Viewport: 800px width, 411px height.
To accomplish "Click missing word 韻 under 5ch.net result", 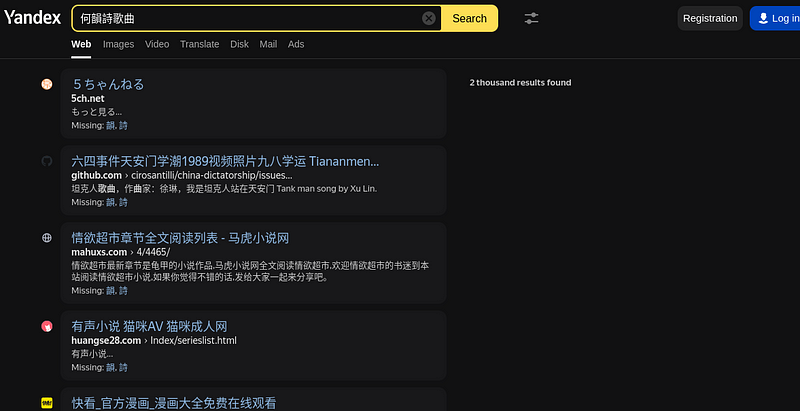I will point(111,125).
